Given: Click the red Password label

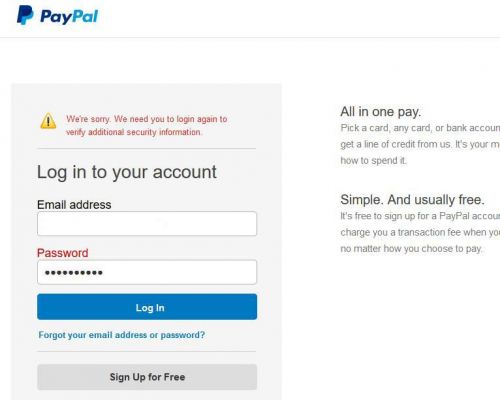Looking at the screenshot, I should point(63,253).
